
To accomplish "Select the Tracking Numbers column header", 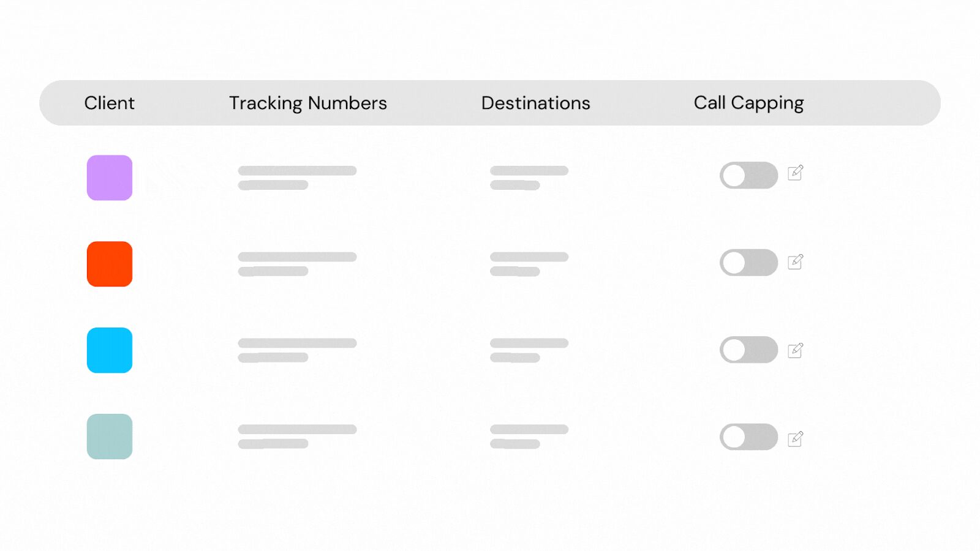I will (307, 103).
